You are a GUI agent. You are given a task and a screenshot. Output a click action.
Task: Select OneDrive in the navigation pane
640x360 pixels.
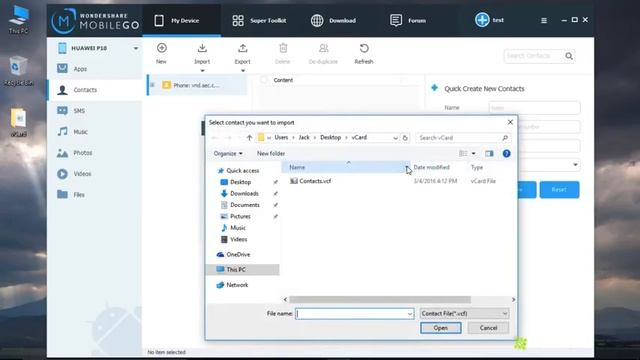(238, 254)
